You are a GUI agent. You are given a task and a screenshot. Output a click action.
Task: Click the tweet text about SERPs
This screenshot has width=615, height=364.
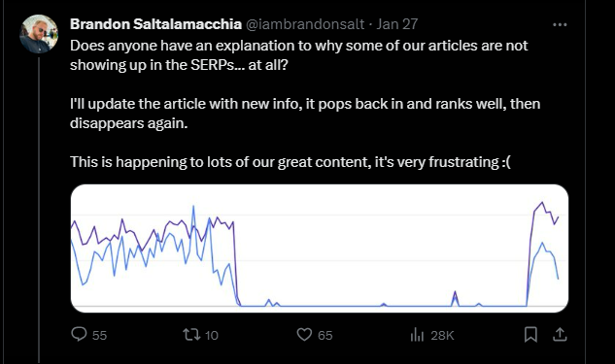[305, 104]
